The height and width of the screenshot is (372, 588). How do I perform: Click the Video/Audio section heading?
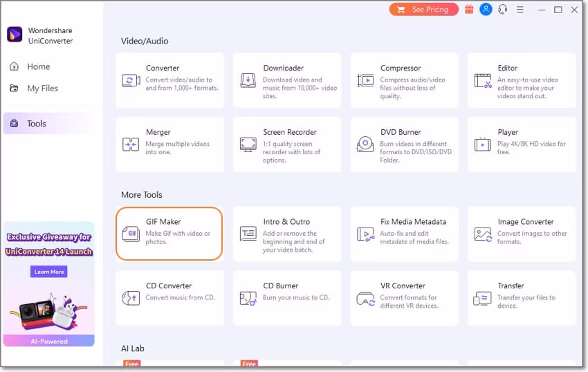tap(145, 41)
